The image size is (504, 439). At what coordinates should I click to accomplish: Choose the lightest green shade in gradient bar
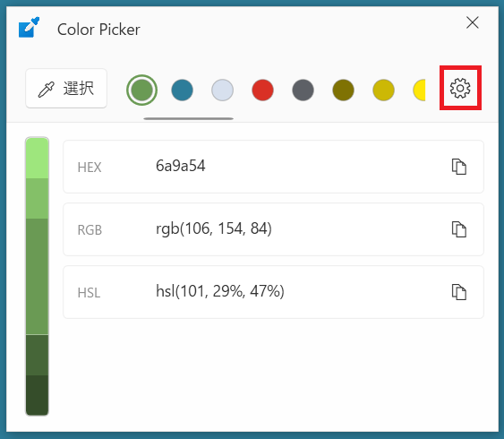(x=37, y=158)
